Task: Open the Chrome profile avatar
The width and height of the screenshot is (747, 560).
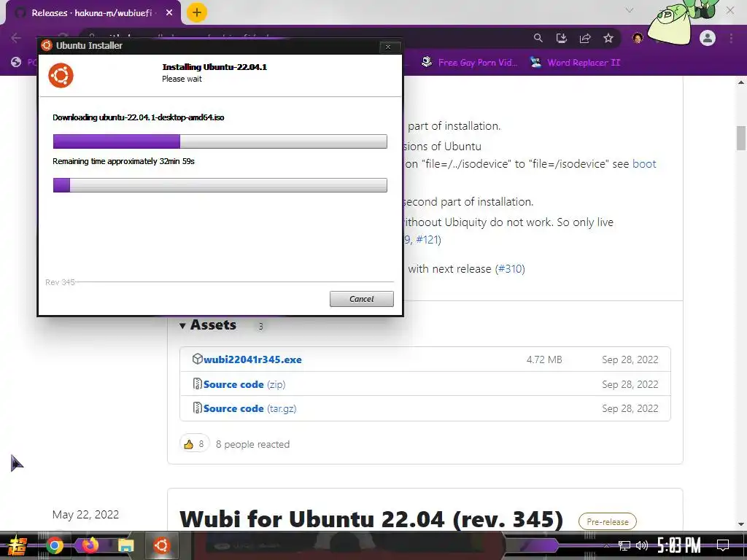Action: click(708, 38)
